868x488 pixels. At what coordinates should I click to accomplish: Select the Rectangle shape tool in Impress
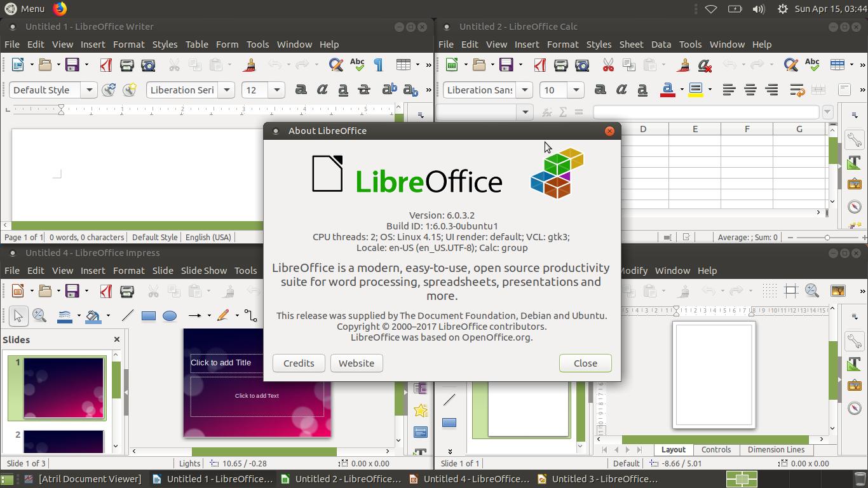[x=149, y=316]
